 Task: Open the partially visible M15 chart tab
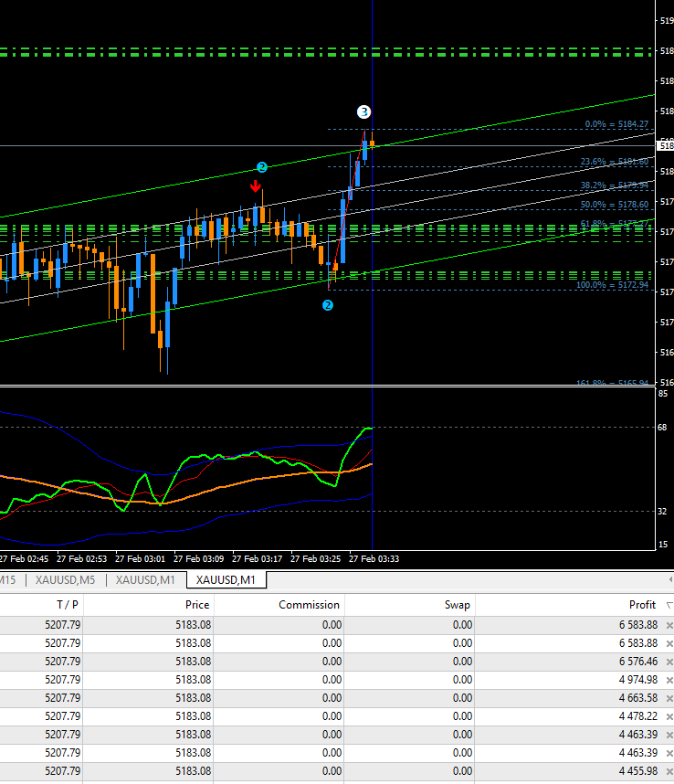pos(8,579)
